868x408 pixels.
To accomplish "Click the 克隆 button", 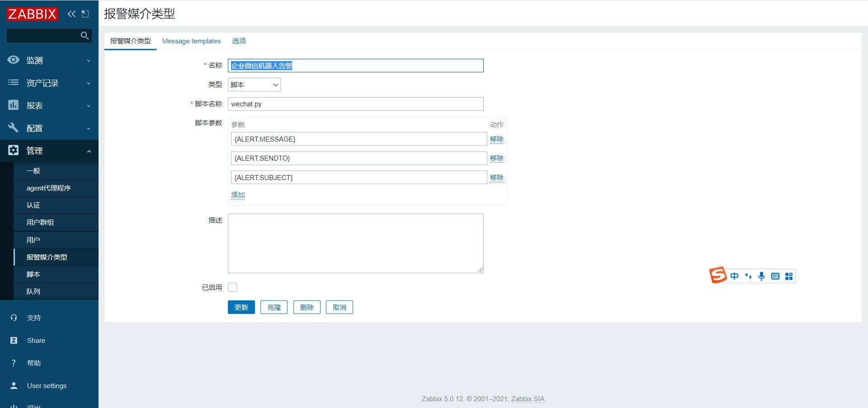I will point(274,307).
